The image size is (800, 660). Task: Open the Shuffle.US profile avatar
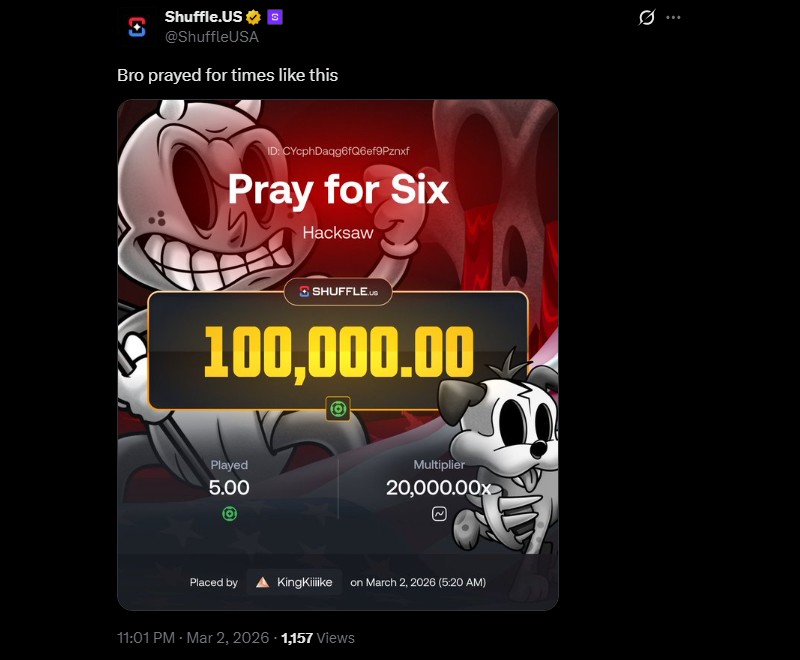coord(138,27)
